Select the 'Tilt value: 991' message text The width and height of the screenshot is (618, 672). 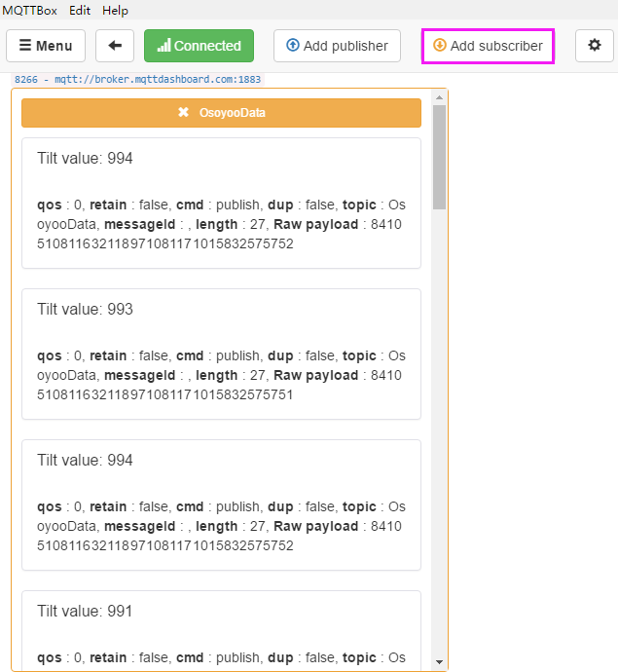tap(85, 612)
